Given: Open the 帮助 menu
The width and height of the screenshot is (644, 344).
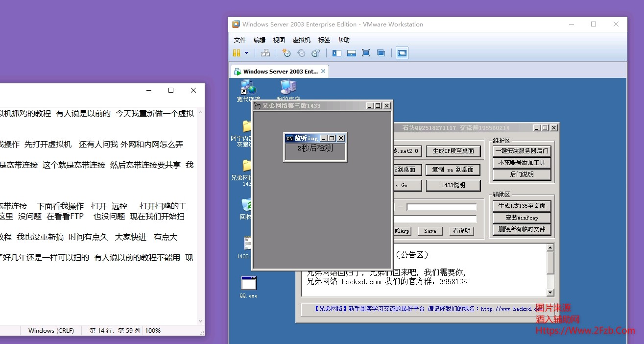Looking at the screenshot, I should pos(344,40).
